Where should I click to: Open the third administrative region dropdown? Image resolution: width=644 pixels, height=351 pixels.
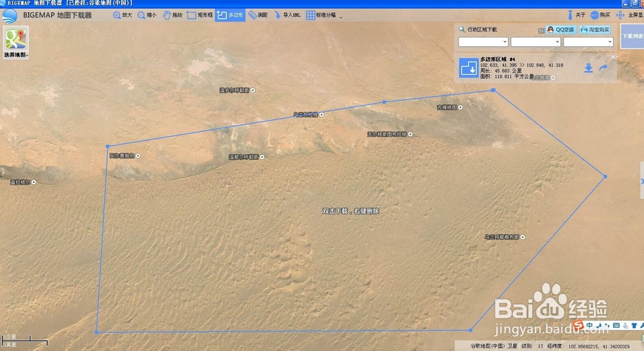coord(588,42)
